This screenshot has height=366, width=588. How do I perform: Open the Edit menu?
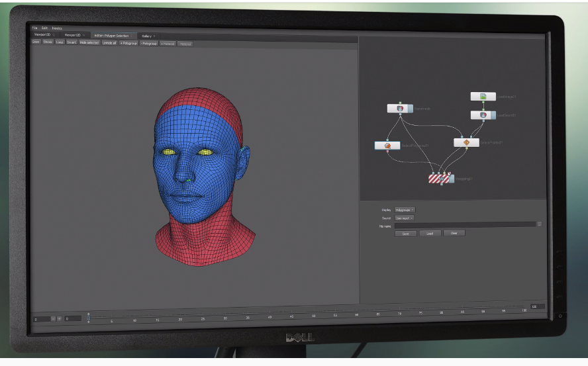tap(44, 28)
